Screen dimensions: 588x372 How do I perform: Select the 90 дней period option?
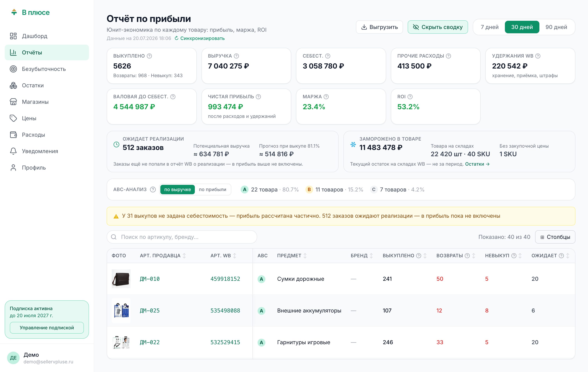coord(556,27)
